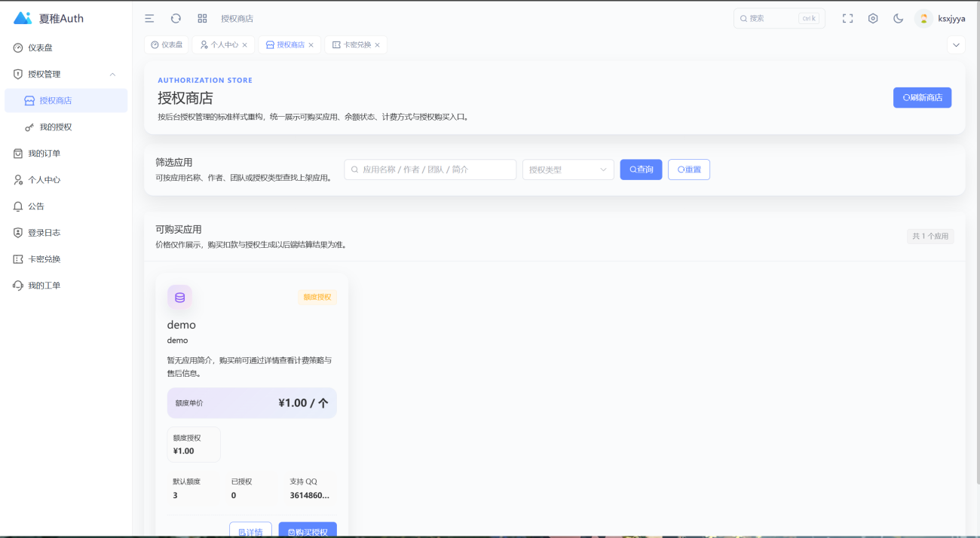
Task: Close the 卡密兑换 tab
Action: [x=377, y=45]
